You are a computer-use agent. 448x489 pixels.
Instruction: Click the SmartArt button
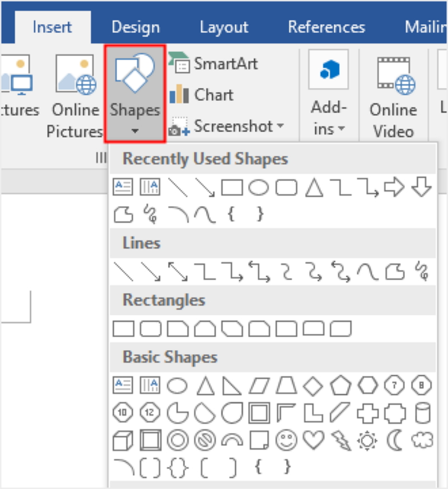[x=214, y=64]
